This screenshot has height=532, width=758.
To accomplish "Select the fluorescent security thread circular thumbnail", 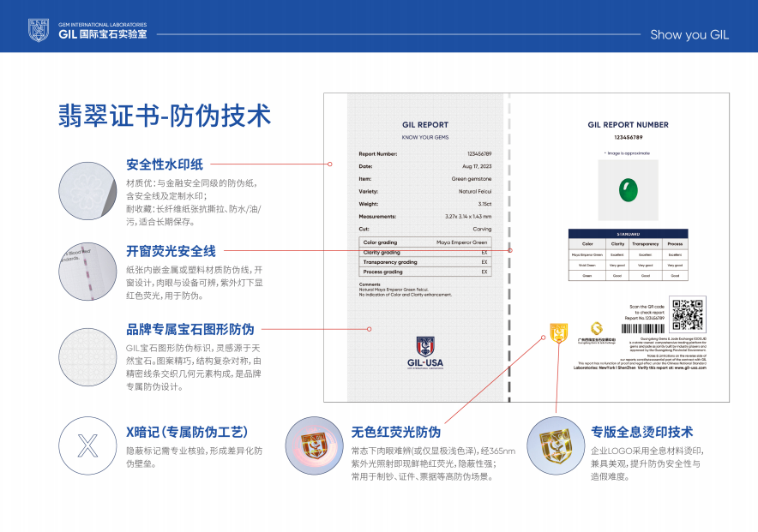I will tap(87, 272).
